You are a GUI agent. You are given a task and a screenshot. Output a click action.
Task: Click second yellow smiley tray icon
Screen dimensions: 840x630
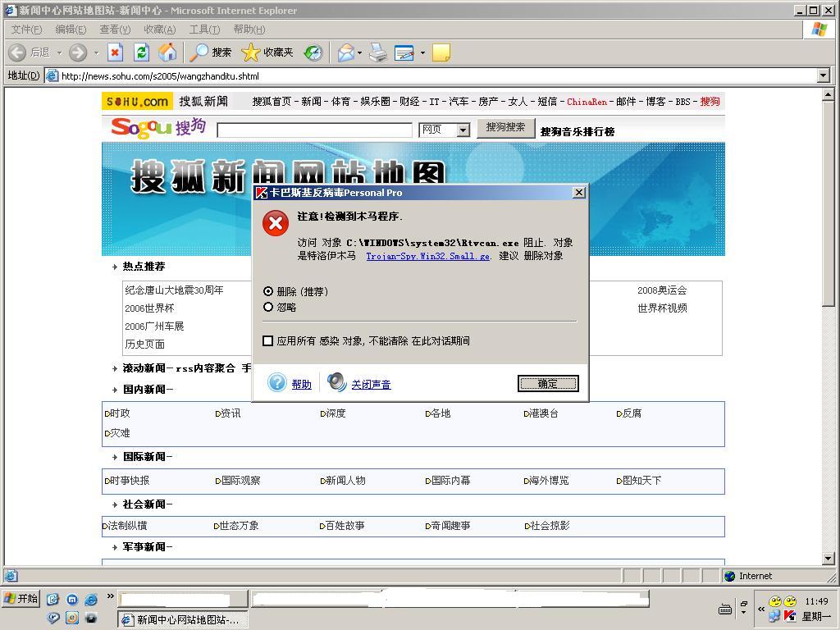[x=790, y=601]
